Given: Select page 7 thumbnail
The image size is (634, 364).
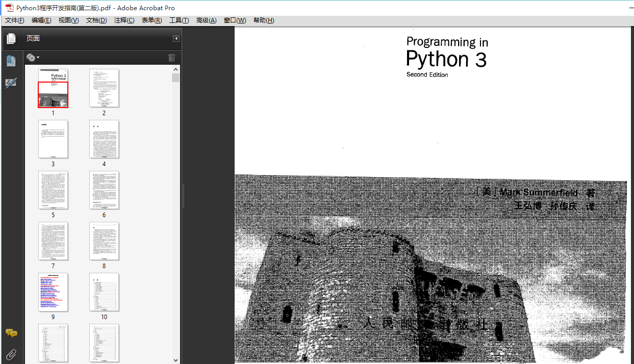Looking at the screenshot, I should pyautogui.click(x=53, y=241).
